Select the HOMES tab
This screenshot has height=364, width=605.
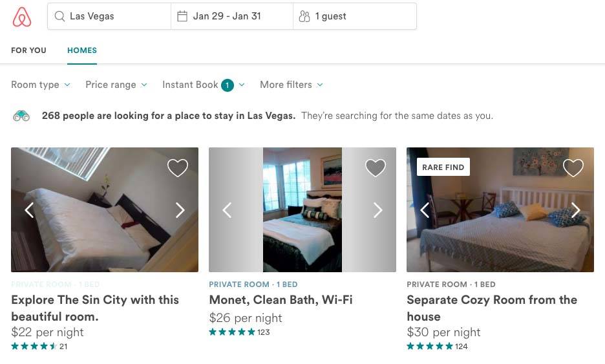coord(82,50)
